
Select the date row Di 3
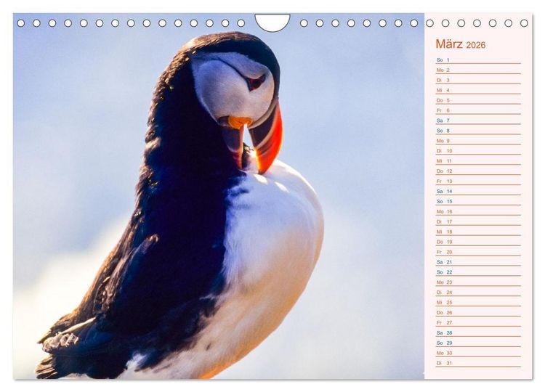(x=478, y=80)
